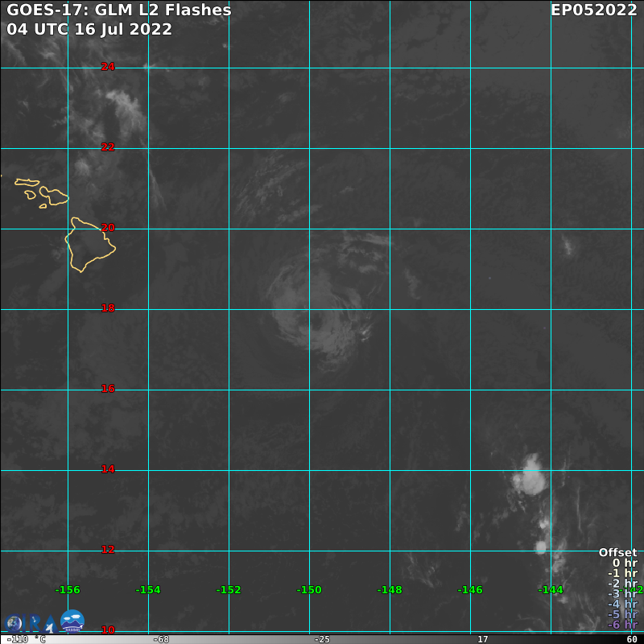Click the latitude label '22'

pos(108,147)
